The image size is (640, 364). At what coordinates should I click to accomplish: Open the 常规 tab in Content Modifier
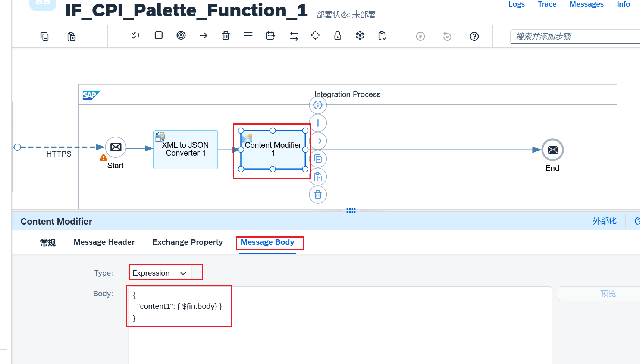[47, 242]
